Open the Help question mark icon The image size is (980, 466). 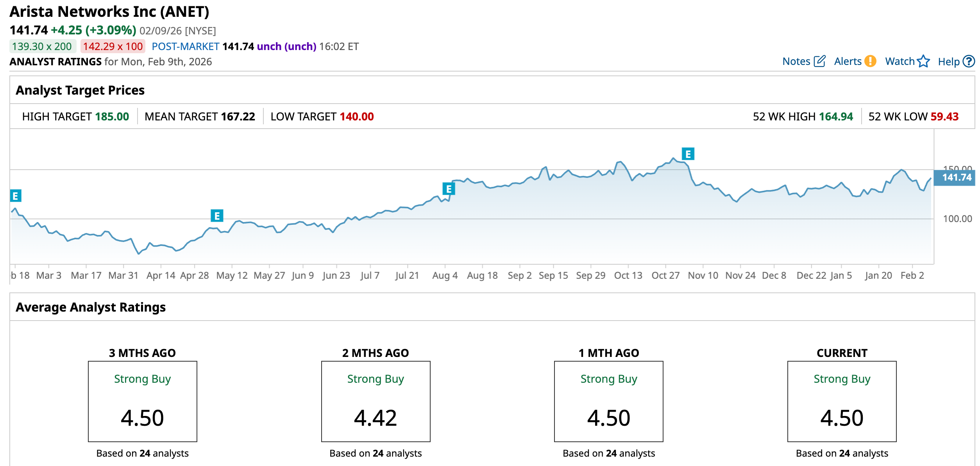969,61
